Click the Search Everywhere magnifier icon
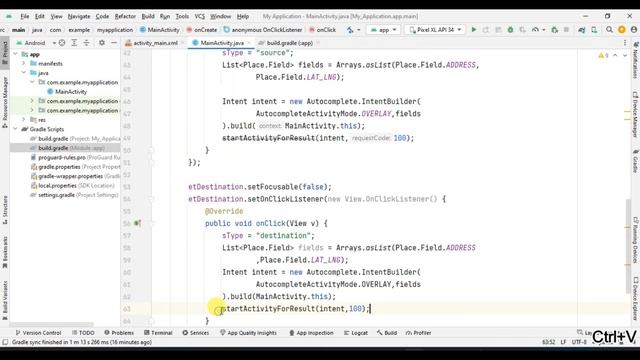Image resolution: width=640 pixels, height=360 pixels. pyautogui.click(x=609, y=30)
